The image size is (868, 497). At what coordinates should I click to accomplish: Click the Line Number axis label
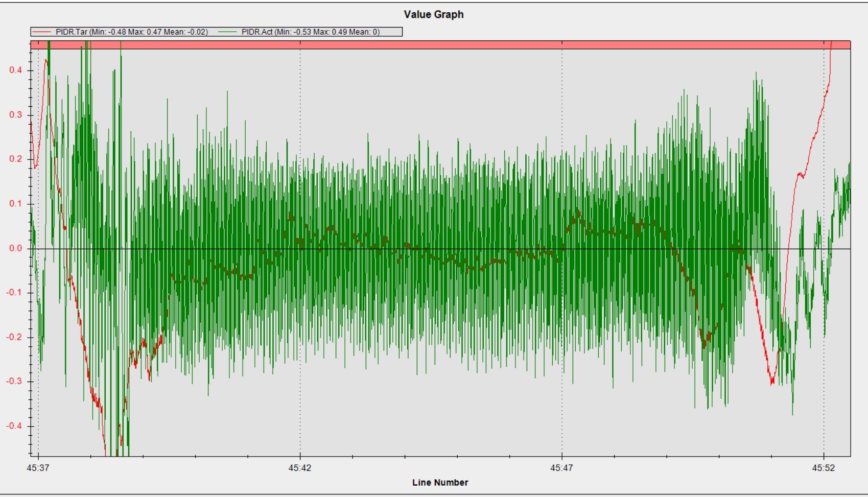point(440,482)
